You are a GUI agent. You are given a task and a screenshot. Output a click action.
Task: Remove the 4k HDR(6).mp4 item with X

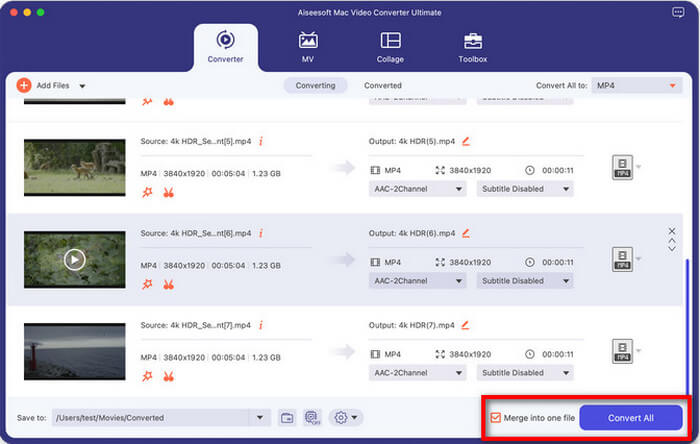pos(672,231)
